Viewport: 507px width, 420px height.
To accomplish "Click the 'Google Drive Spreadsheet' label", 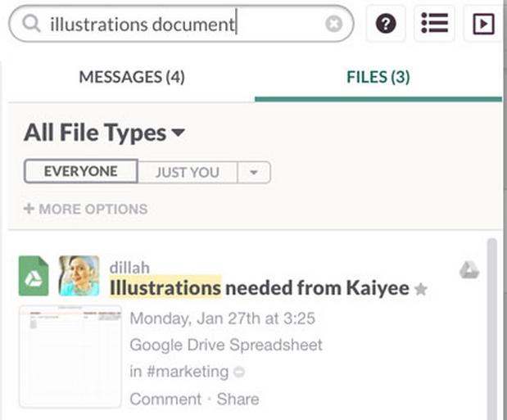I will (x=226, y=345).
